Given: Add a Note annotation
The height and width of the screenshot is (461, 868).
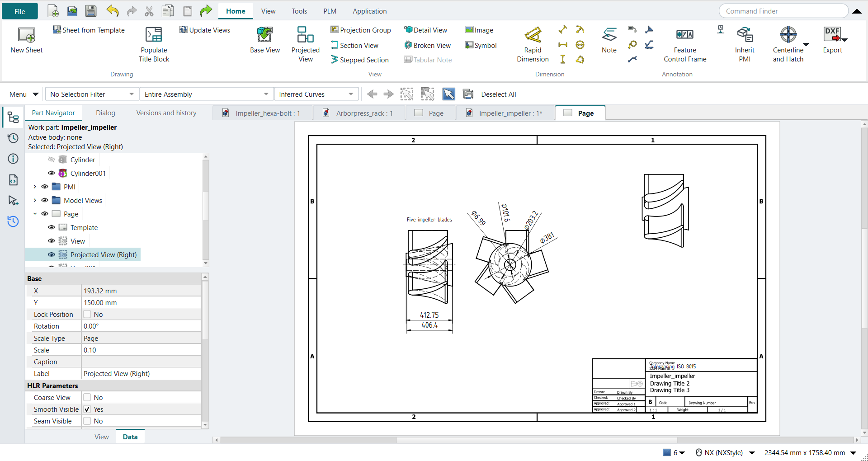Looking at the screenshot, I should (609, 40).
